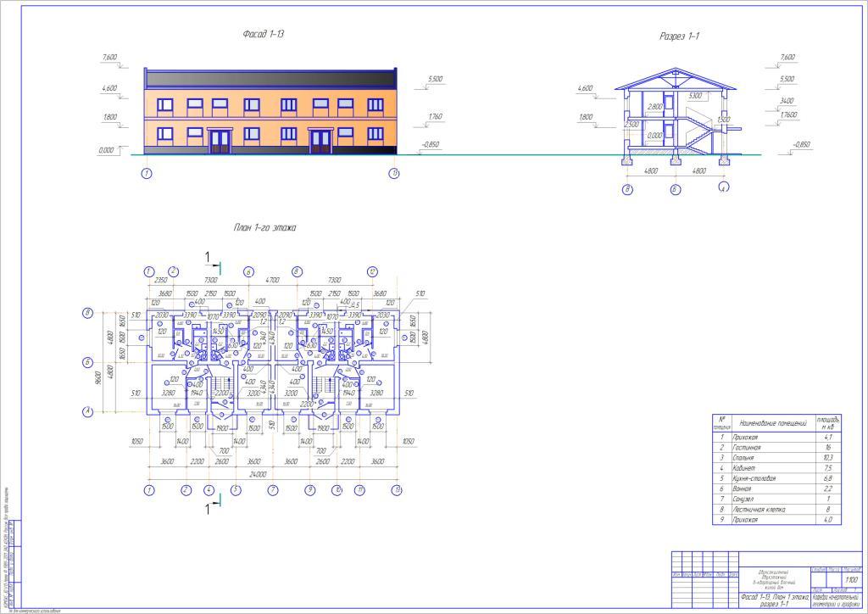Click the area value '4,0' in the table
868x614 pixels.
(828, 520)
